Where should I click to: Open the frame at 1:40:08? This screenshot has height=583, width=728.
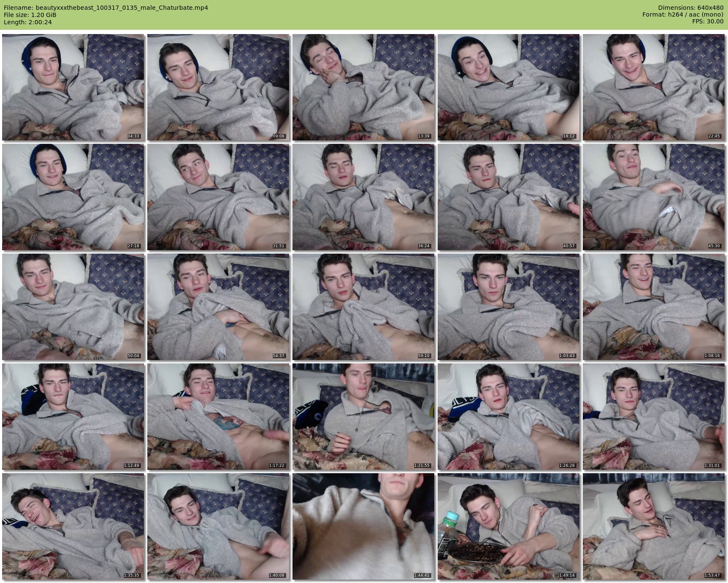(218, 526)
